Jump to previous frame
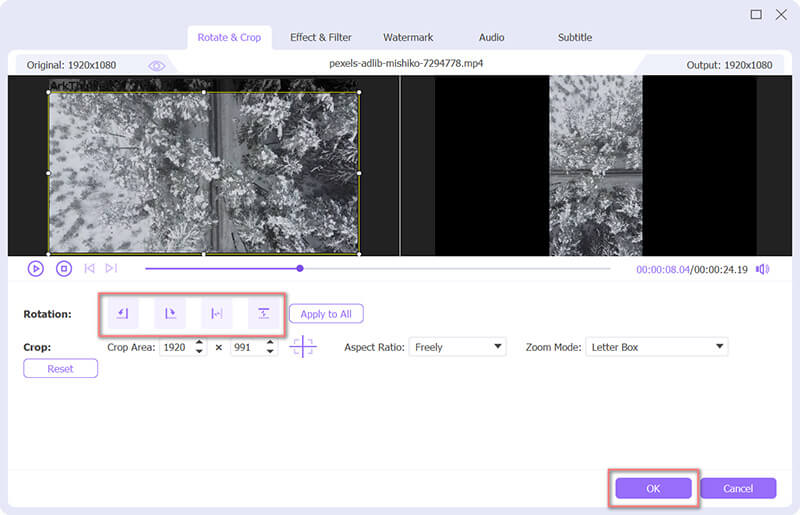 point(89,268)
